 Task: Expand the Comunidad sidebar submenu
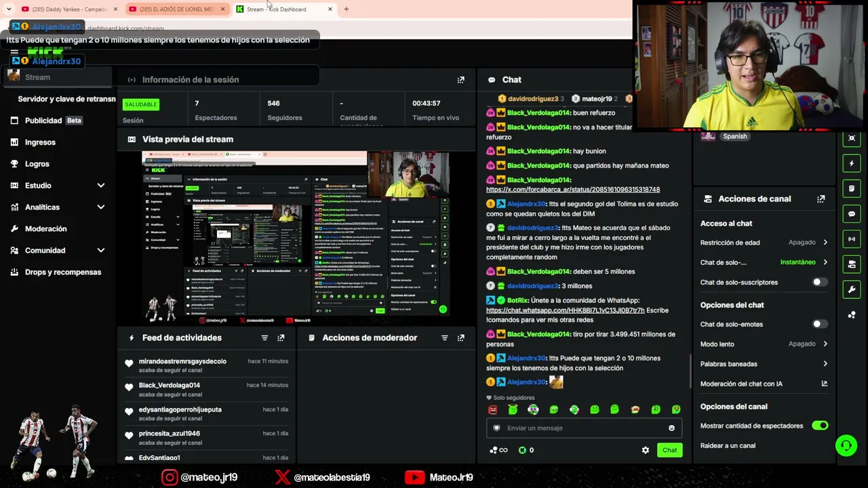101,251
